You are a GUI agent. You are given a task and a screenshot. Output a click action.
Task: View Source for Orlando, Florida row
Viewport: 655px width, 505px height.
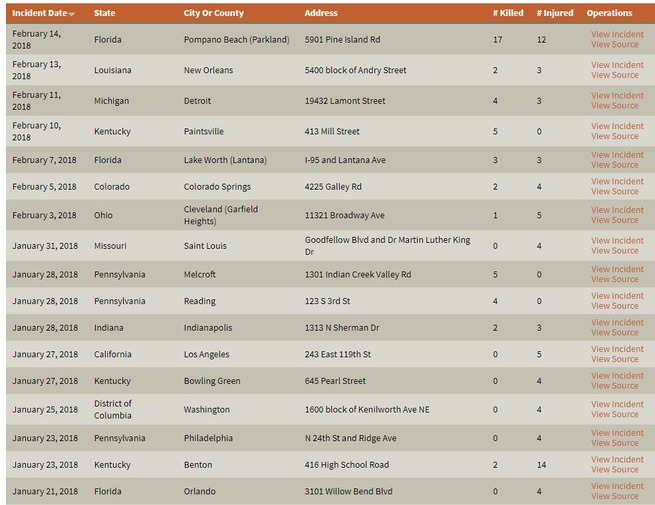tap(614, 496)
